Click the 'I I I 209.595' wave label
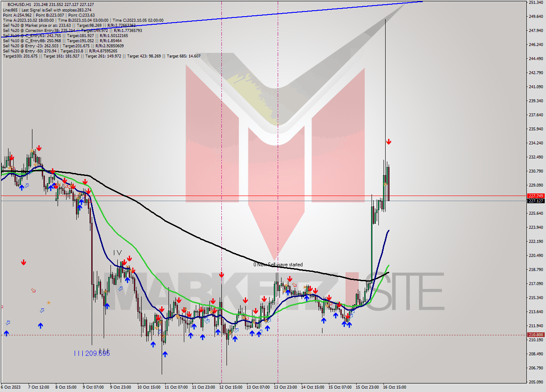The width and height of the screenshot is (546, 392). click(x=92, y=353)
